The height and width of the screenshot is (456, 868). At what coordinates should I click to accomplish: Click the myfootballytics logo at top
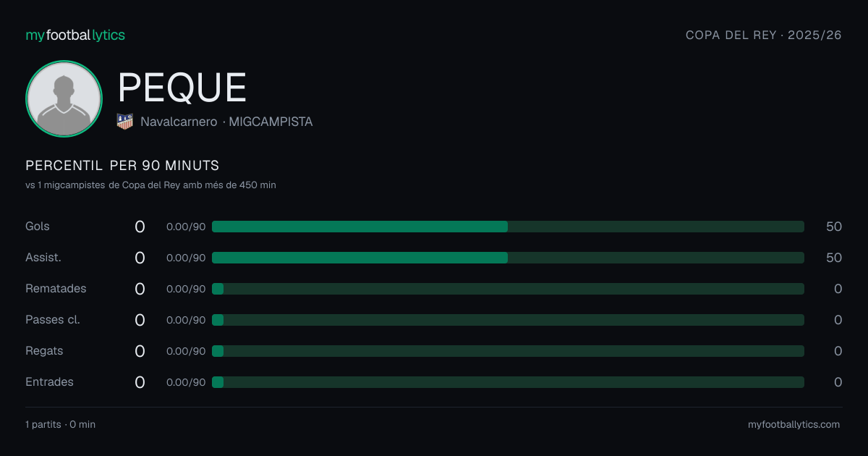click(75, 35)
